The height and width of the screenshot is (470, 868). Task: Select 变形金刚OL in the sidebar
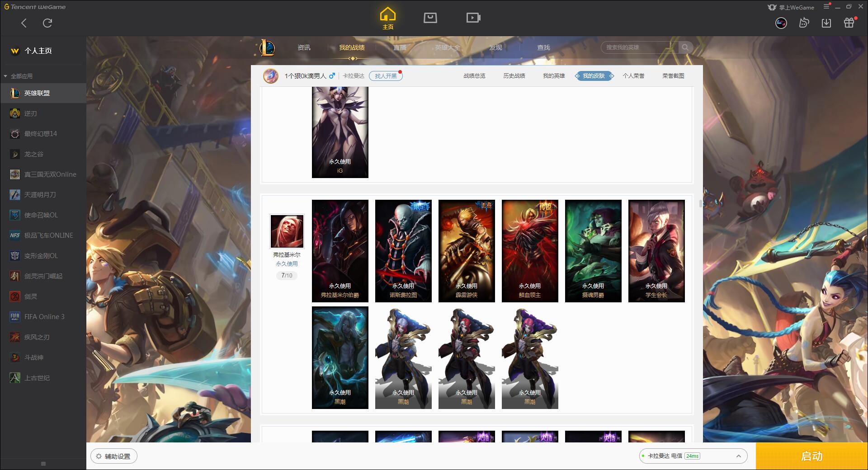click(43, 256)
